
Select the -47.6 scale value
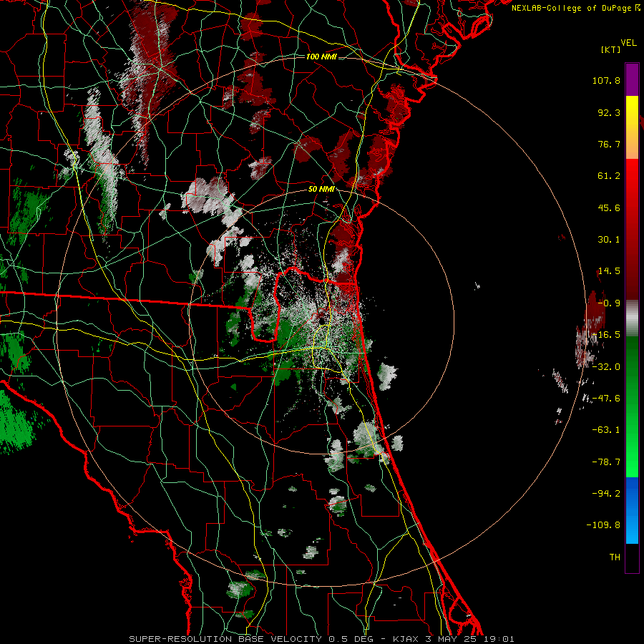(606, 399)
